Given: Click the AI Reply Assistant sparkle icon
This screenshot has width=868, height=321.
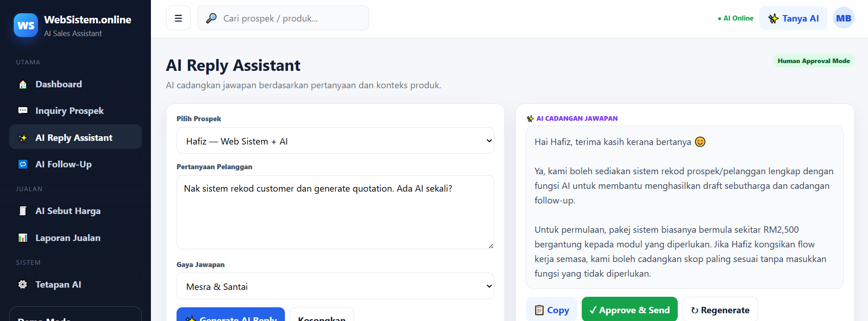Looking at the screenshot, I should point(23,138).
